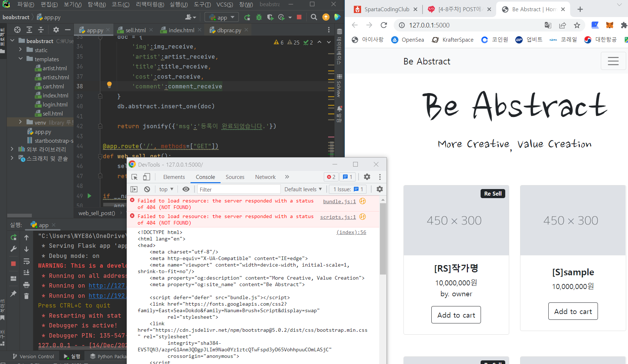The width and height of the screenshot is (628, 364).
Task: Open DevTools main settings gear
Action: [367, 177]
